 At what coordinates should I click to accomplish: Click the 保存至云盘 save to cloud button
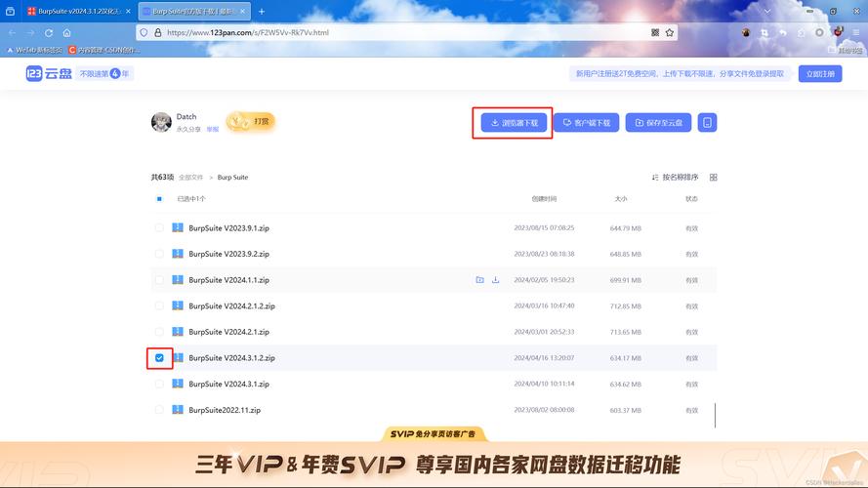point(658,123)
